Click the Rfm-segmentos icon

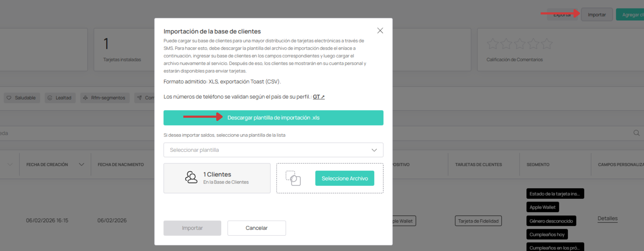point(86,98)
